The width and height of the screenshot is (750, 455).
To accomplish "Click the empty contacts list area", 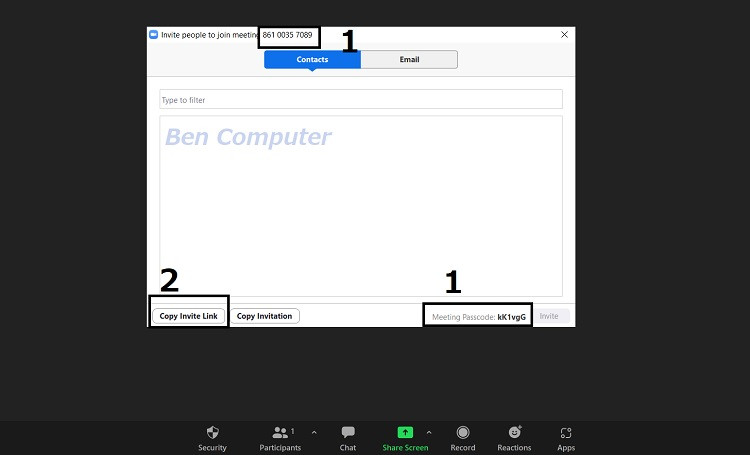I will click(x=361, y=206).
